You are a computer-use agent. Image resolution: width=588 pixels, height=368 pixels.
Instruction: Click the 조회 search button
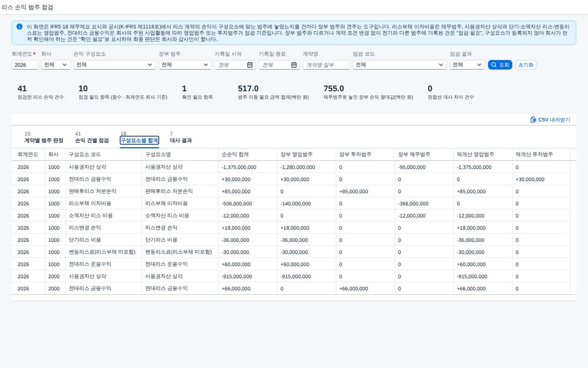point(500,65)
